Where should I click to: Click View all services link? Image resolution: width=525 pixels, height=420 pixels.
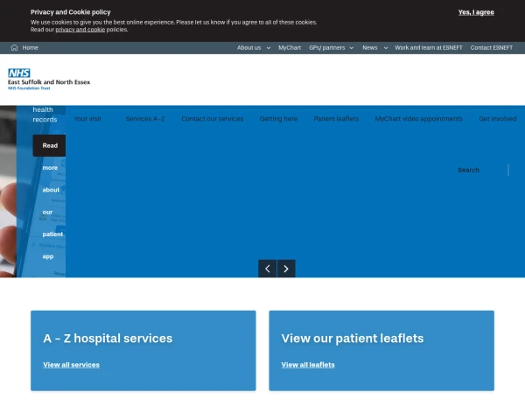click(x=71, y=365)
